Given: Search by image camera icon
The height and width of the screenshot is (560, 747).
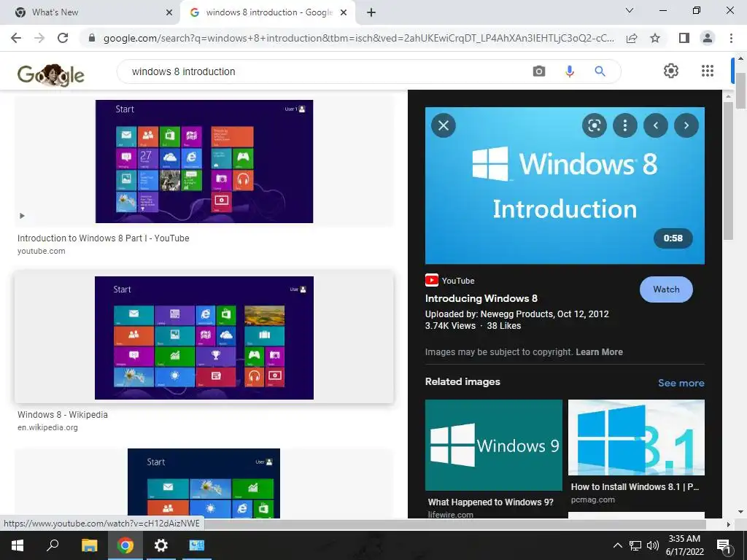Looking at the screenshot, I should point(539,71).
